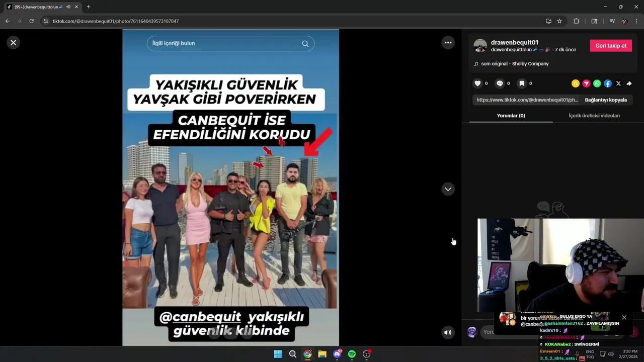
Task: Go to next post with the down chevron
Action: click(x=448, y=189)
